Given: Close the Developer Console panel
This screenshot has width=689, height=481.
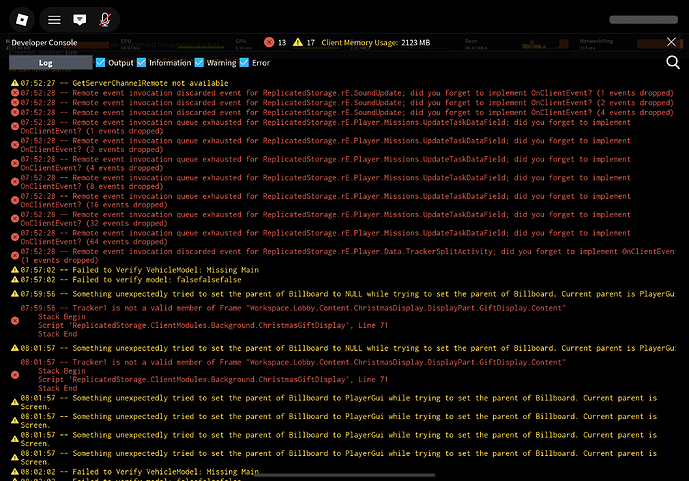Looking at the screenshot, I should (x=672, y=42).
